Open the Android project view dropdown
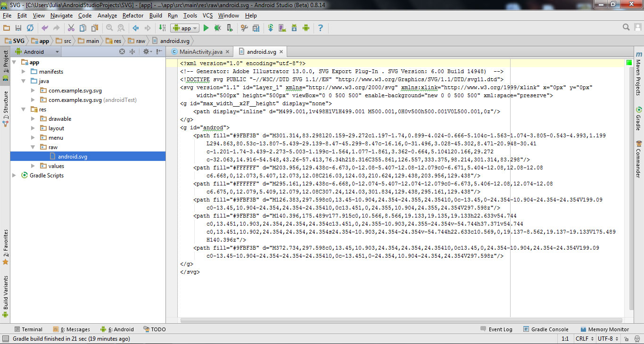Viewport: 644px width, 344px height. point(37,52)
